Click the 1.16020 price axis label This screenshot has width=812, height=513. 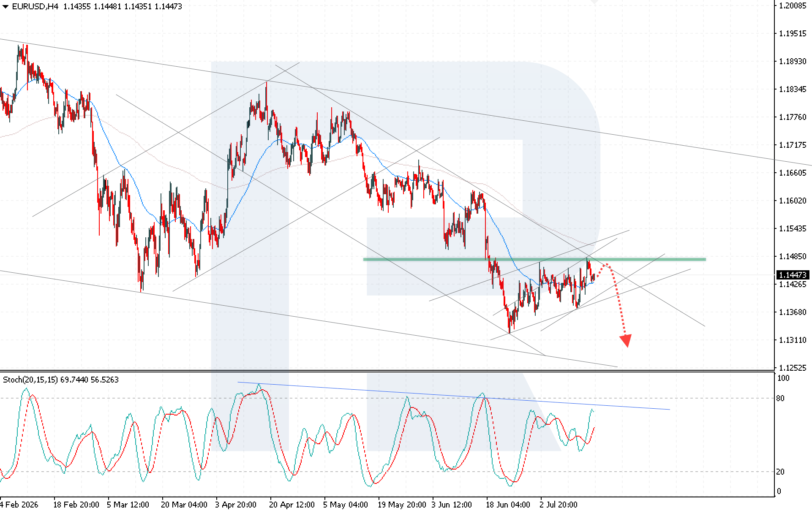(793, 201)
